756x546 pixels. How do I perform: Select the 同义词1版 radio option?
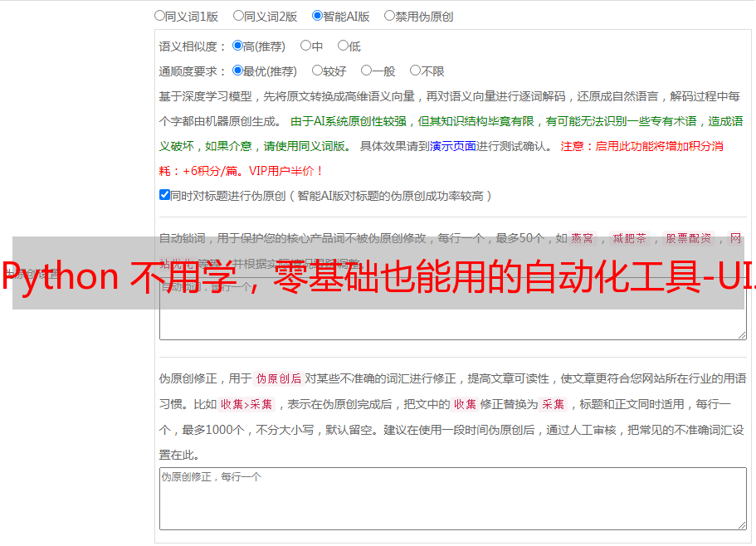[160, 16]
